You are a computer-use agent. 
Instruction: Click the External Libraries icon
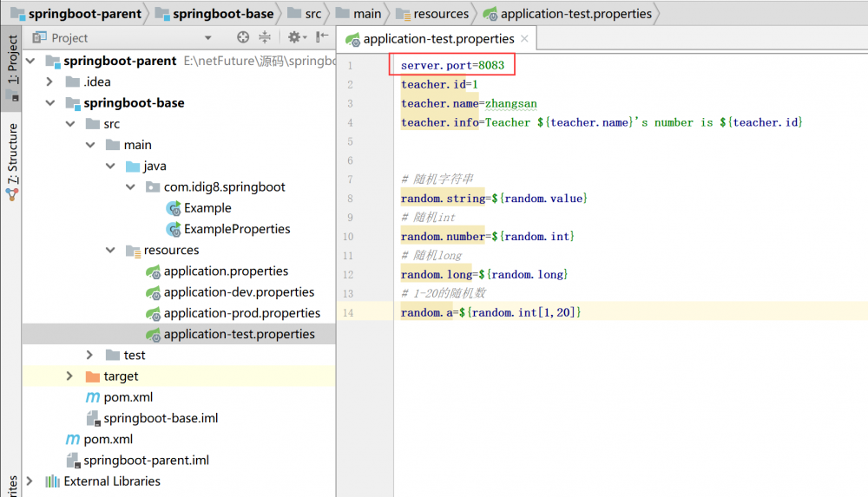pyautogui.click(x=53, y=481)
